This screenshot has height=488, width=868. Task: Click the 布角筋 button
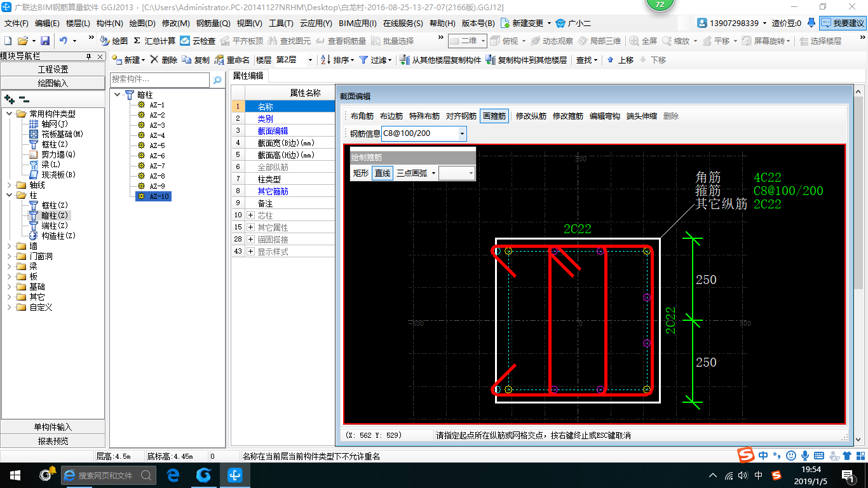362,116
